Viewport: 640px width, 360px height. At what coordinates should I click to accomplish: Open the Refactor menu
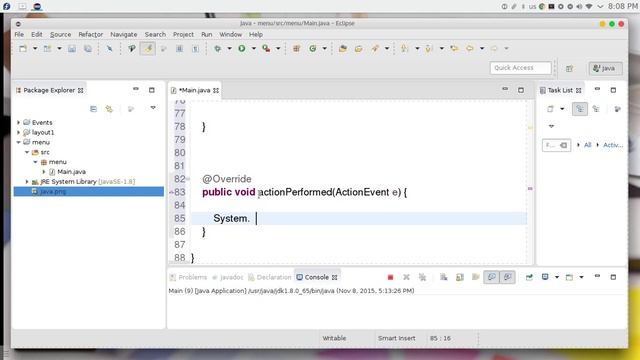(91, 34)
